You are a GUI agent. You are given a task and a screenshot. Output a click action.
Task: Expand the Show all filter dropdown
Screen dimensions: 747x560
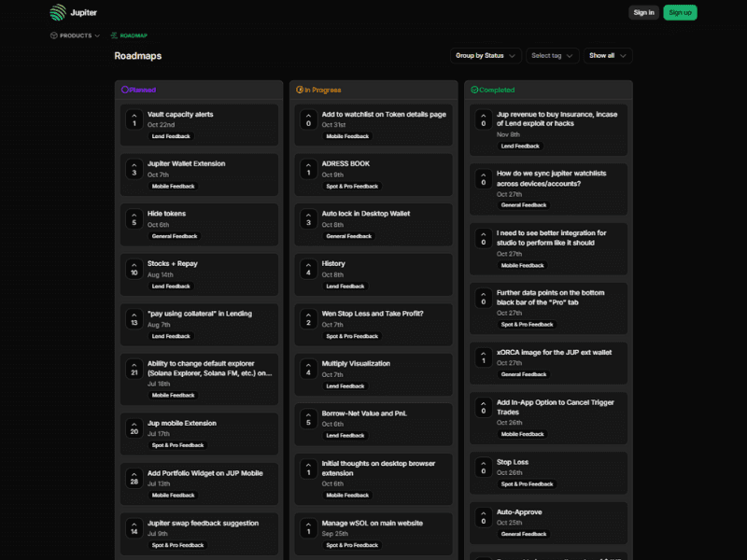(608, 56)
